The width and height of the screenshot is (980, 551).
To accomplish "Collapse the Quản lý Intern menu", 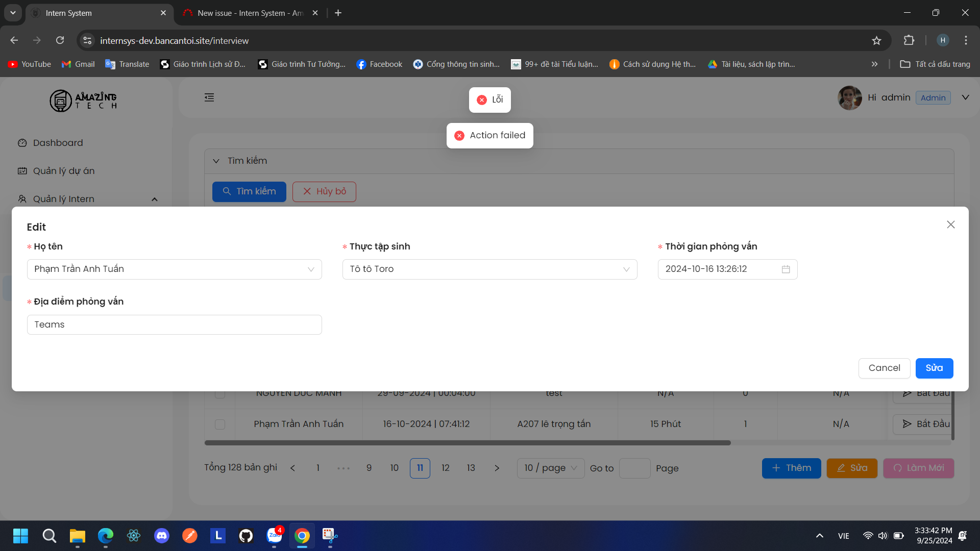I will tap(155, 199).
